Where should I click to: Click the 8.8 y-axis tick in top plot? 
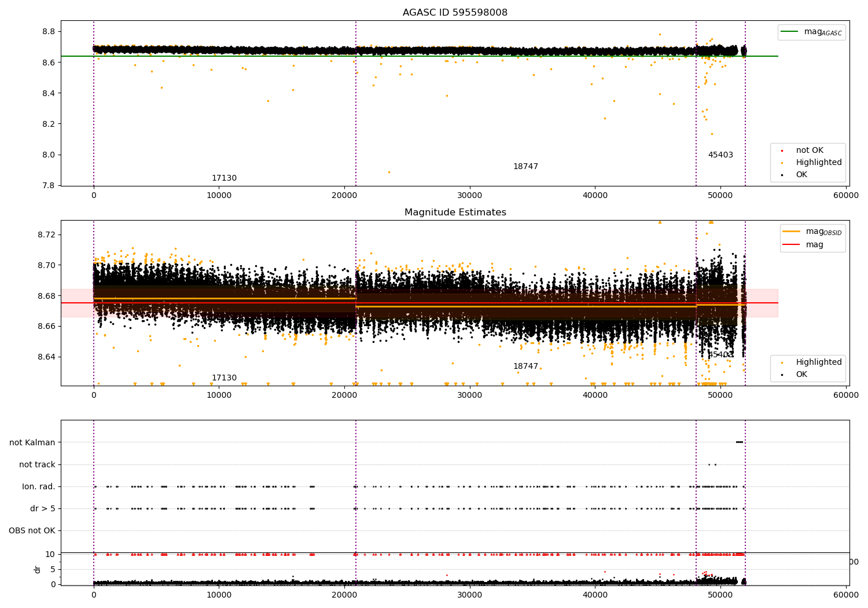[49, 31]
